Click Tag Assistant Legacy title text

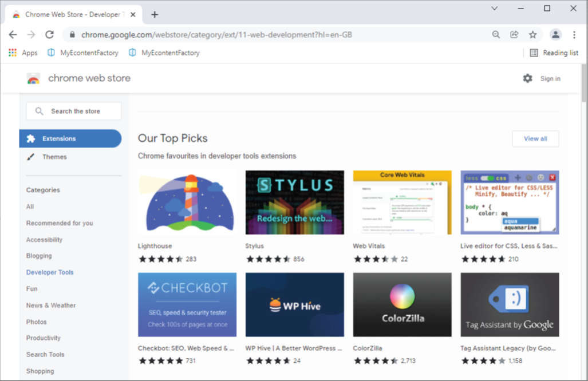(508, 348)
